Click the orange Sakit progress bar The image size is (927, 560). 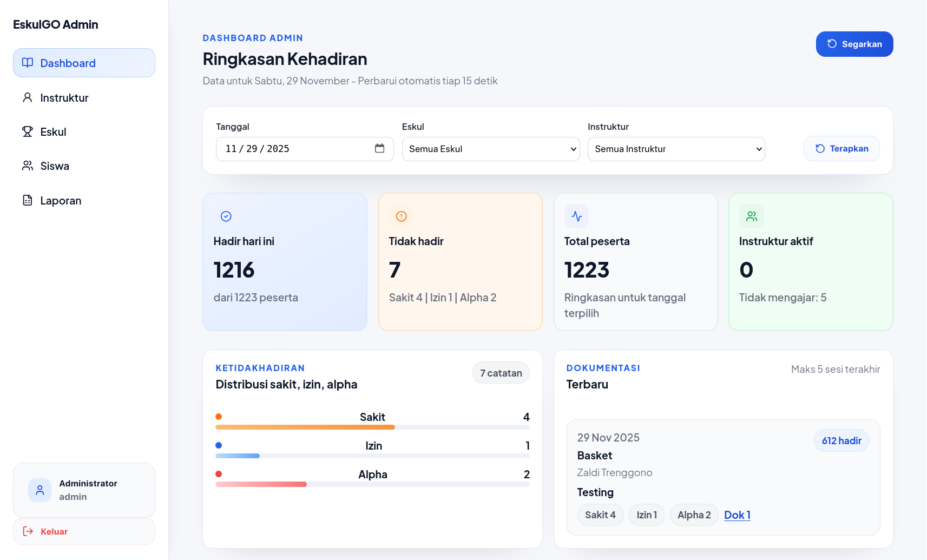tap(305, 427)
